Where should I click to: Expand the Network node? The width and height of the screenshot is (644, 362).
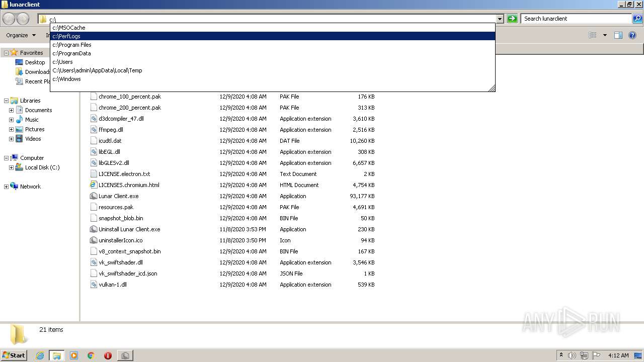[x=6, y=187]
